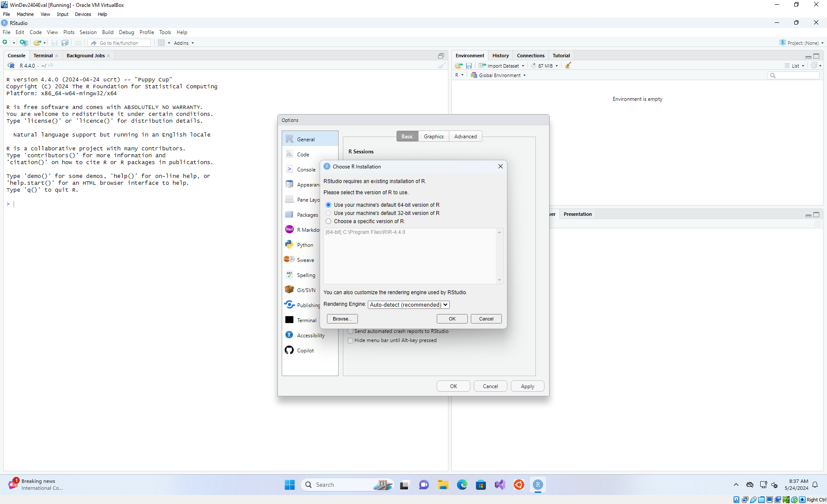Open the Session menu in RStudio
This screenshot has height=504, width=827.
click(x=88, y=32)
